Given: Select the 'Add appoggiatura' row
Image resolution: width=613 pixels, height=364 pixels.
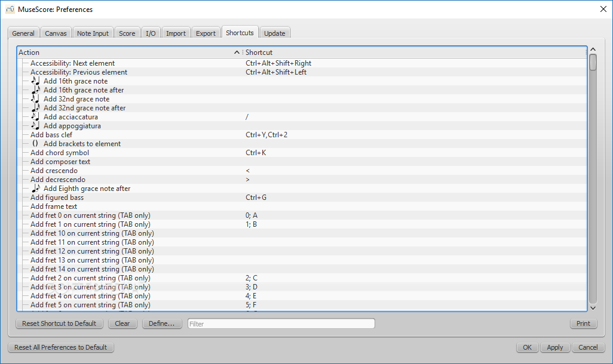Looking at the screenshot, I should click(302, 126).
